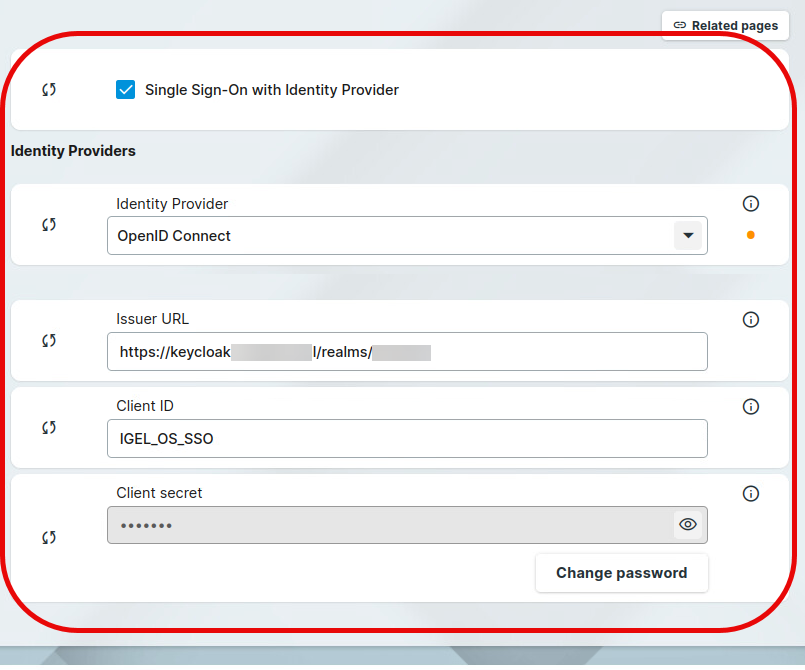View info for the Client ID field
805x670 pixels.
(751, 407)
